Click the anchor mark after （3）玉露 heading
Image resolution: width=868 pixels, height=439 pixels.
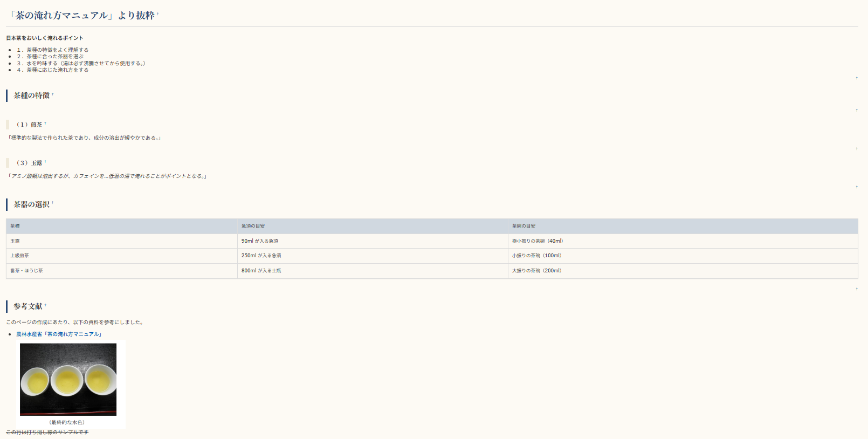click(x=45, y=162)
